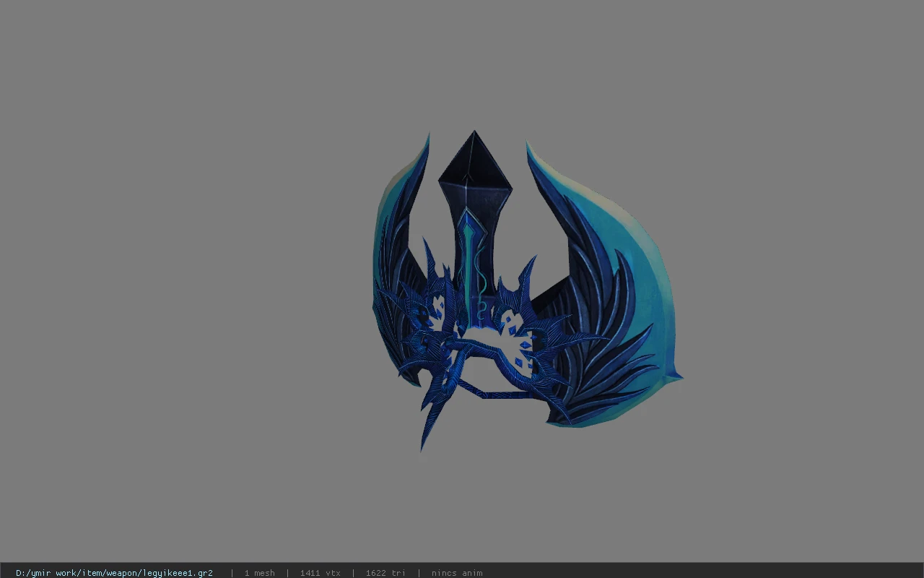The height and width of the screenshot is (578, 924).
Task: Click the blue winged weapon model in viewport
Action: pos(526,290)
